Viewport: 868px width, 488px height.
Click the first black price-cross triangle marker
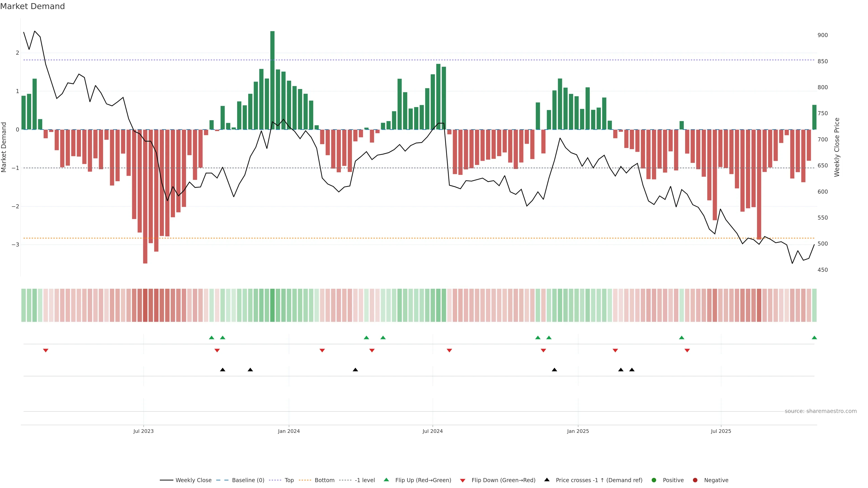click(x=222, y=369)
